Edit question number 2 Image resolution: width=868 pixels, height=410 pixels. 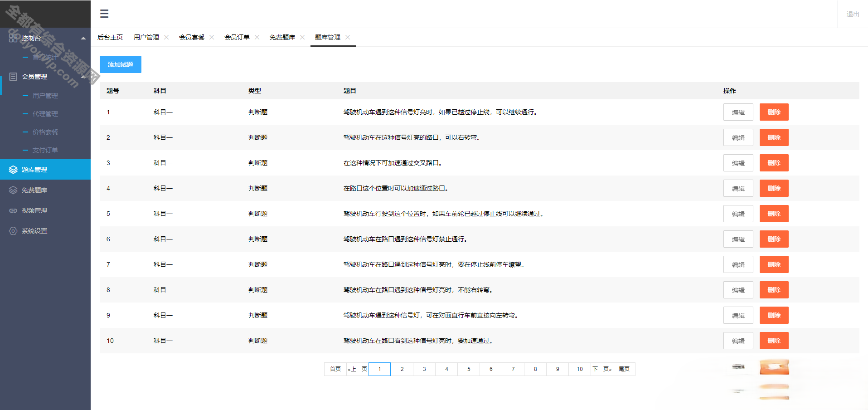[x=738, y=137]
